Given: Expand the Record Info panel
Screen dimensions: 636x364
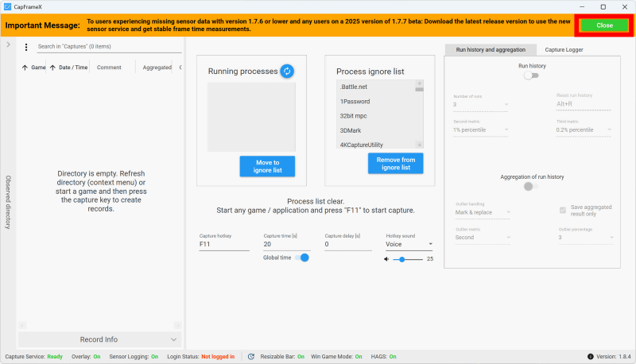Looking at the screenshot, I should (99, 339).
